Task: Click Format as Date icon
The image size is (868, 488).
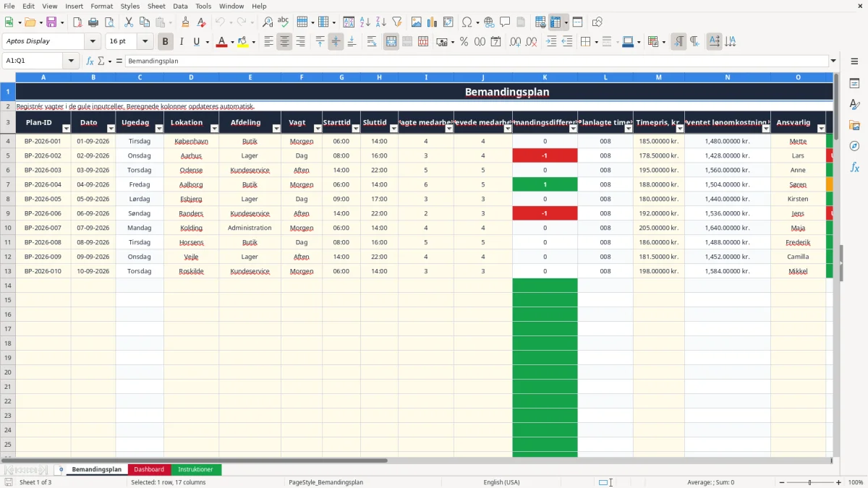Action: (495, 42)
